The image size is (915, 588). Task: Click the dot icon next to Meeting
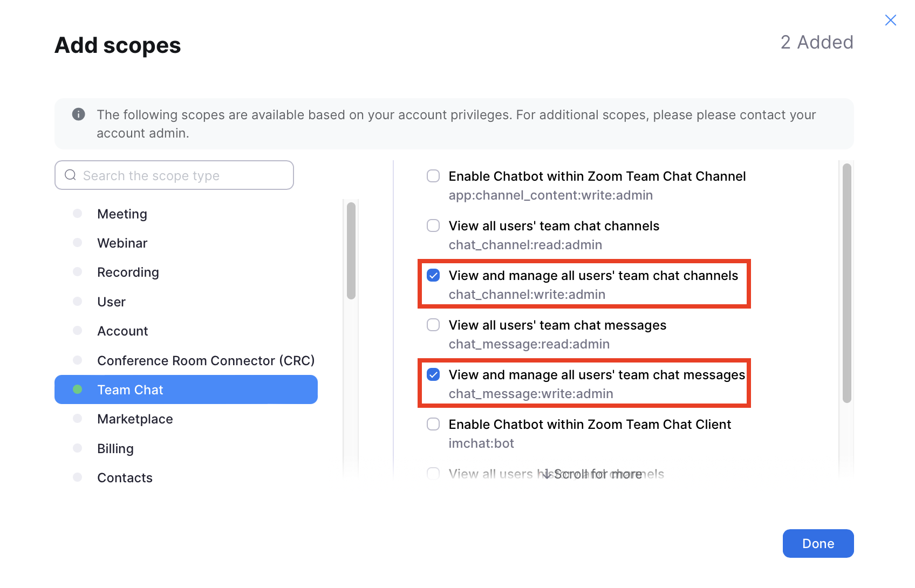tap(78, 214)
